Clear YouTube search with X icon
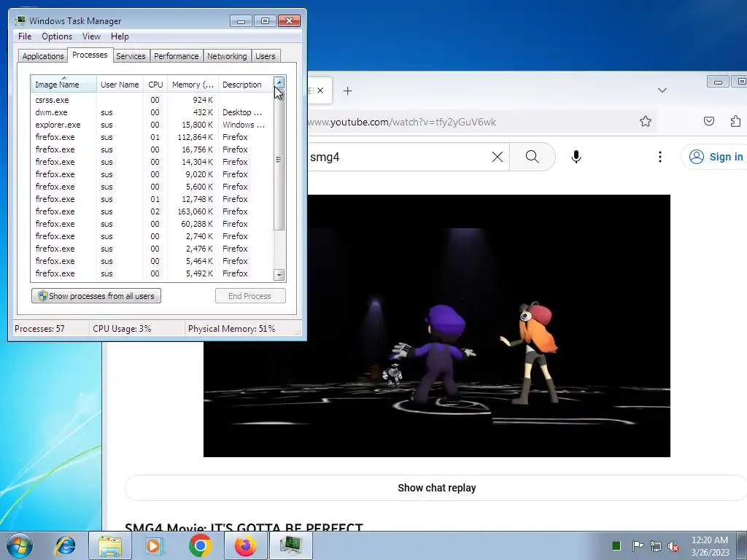 coord(498,157)
